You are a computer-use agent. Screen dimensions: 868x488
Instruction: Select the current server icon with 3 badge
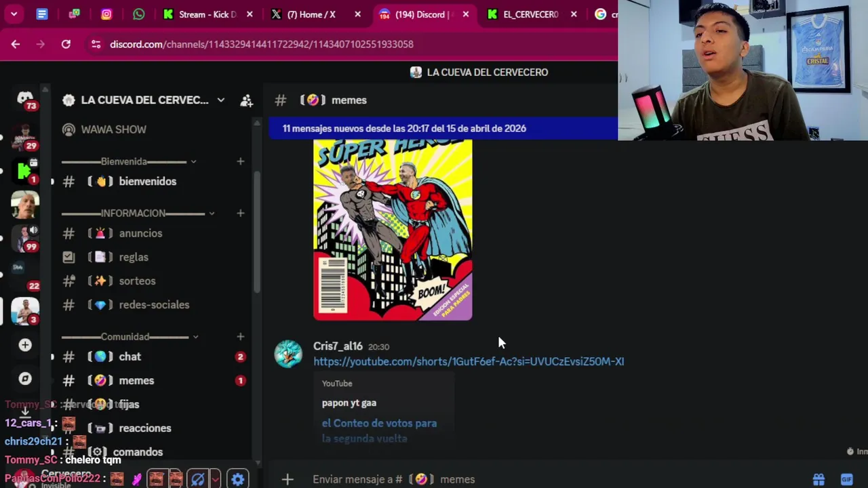click(25, 311)
